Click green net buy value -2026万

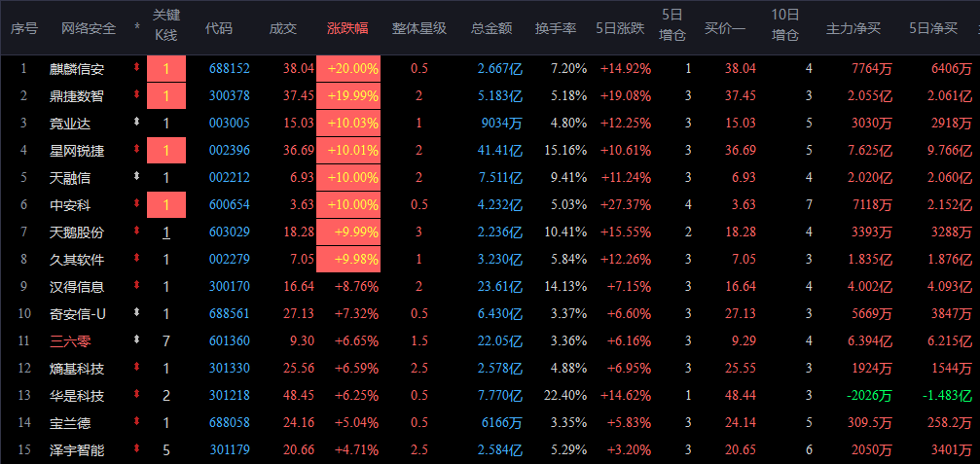(869, 396)
